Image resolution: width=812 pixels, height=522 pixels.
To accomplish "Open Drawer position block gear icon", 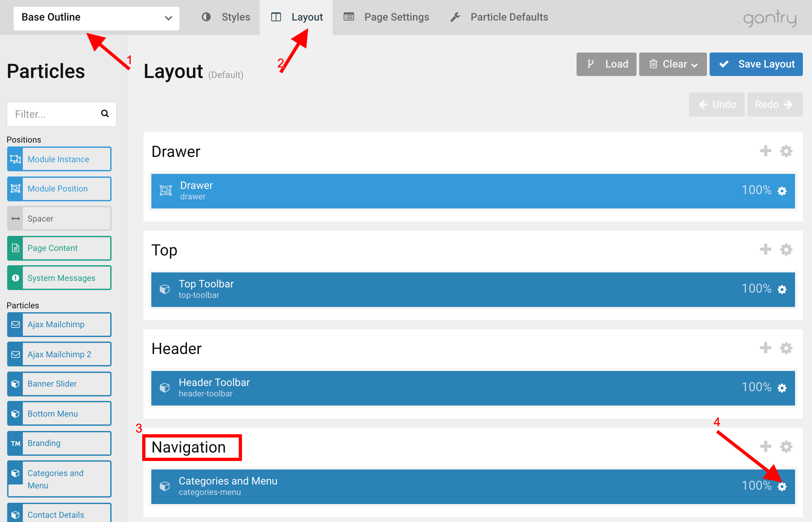I will [782, 191].
